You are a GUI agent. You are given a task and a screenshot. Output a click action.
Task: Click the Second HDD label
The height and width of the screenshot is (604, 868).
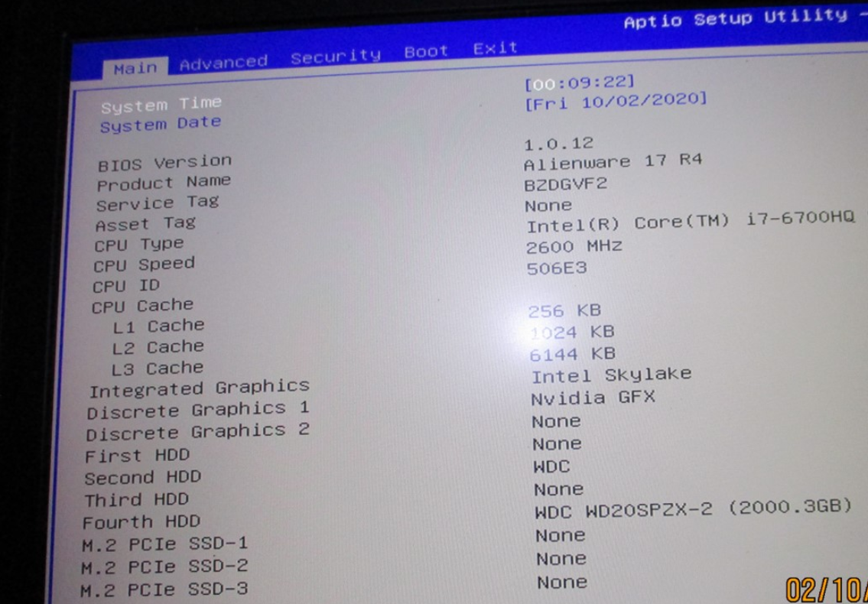click(142, 478)
